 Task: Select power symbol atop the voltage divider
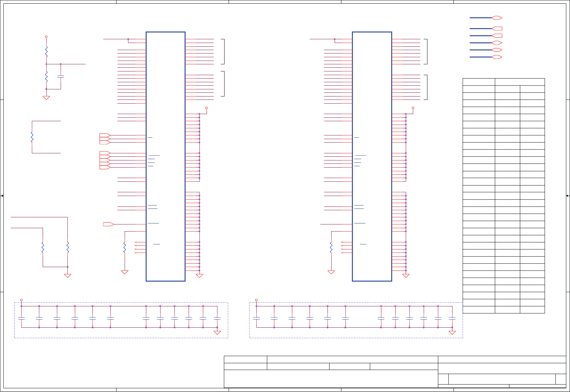46,37
